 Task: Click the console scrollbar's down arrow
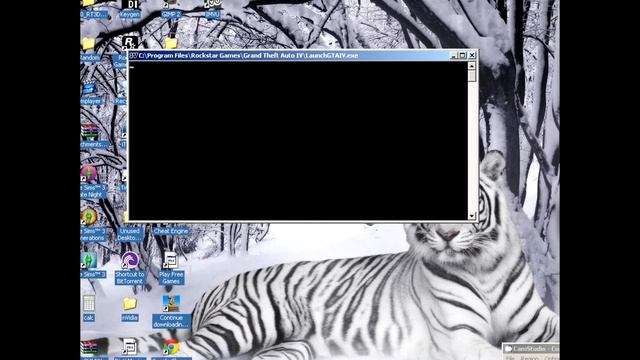472,216
